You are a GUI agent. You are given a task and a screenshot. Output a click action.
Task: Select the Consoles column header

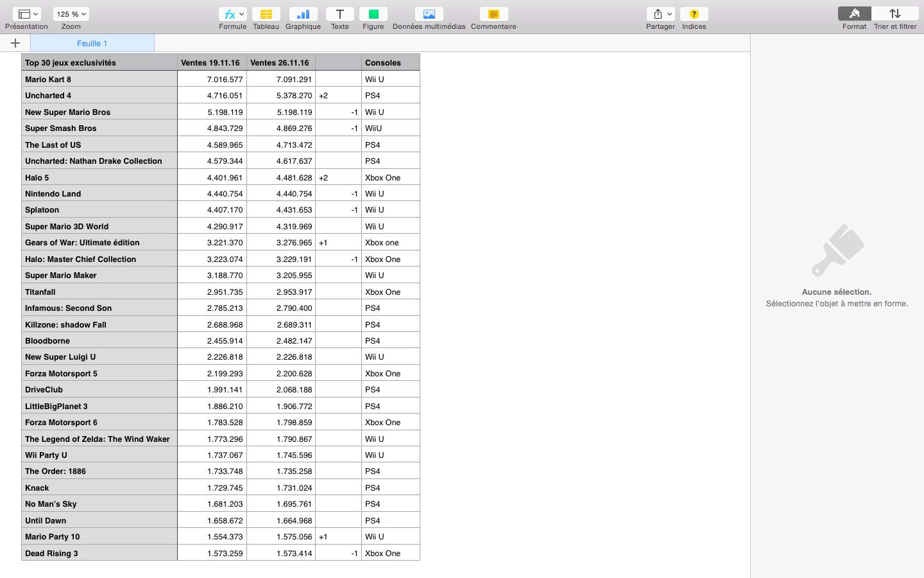click(391, 62)
